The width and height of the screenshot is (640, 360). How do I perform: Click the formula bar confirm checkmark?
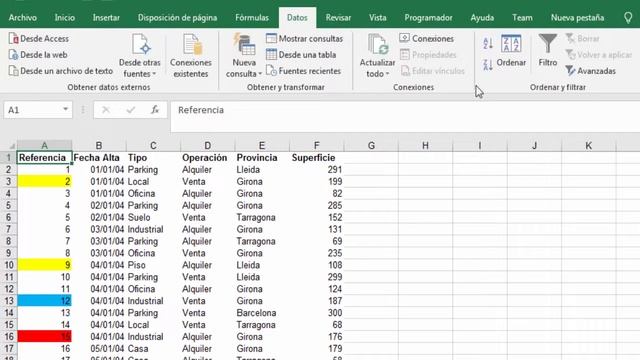(131, 110)
